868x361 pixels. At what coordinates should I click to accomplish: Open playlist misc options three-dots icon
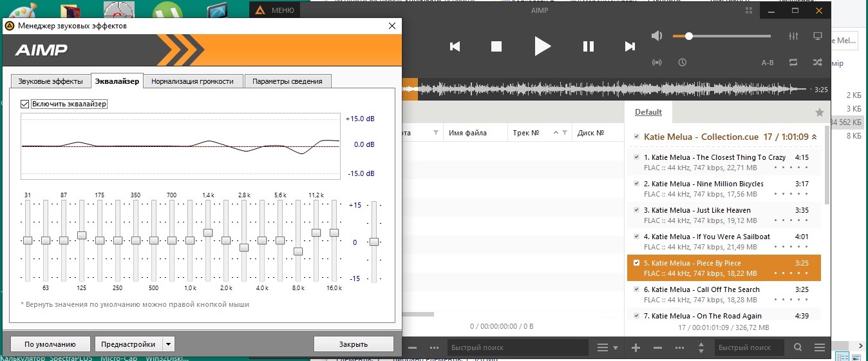679,347
